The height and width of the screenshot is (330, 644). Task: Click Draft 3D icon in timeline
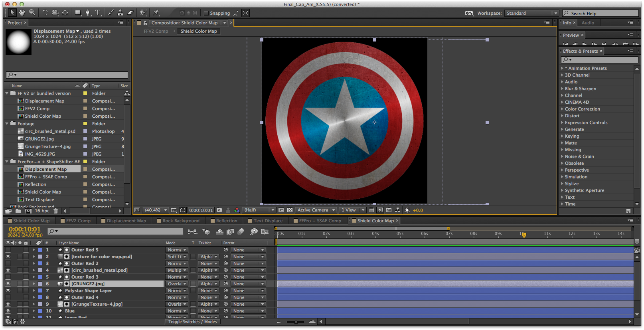206,231
